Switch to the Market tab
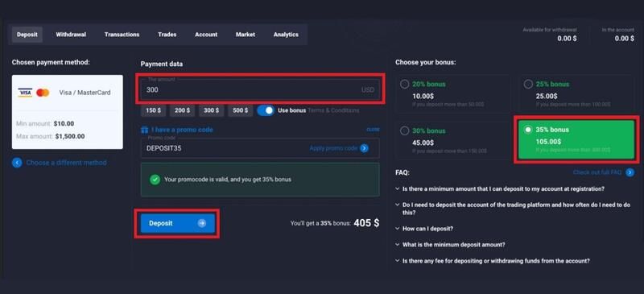Image resolution: width=644 pixels, height=294 pixels. coord(246,35)
